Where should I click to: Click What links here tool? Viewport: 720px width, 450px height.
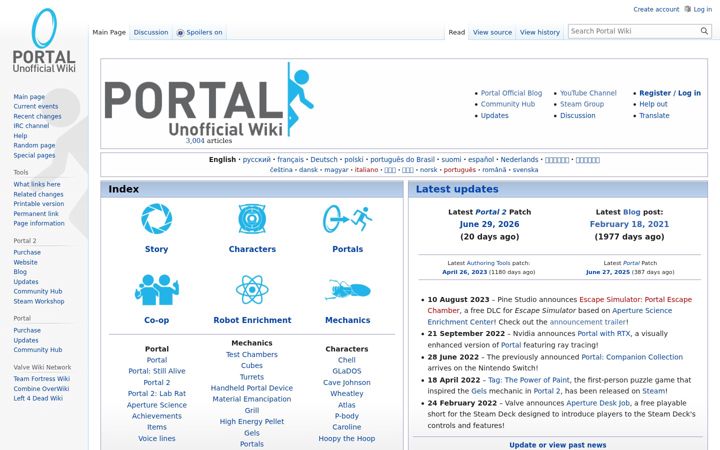tap(37, 184)
